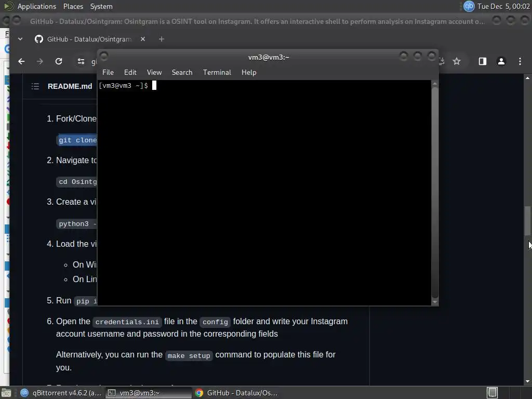Viewport: 532px width, 399px height.
Task: Click credentials.ini inline code
Action: 127,322
